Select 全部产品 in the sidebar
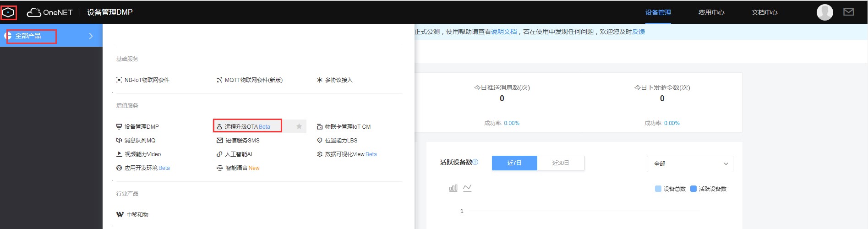The image size is (868, 229). [51, 36]
